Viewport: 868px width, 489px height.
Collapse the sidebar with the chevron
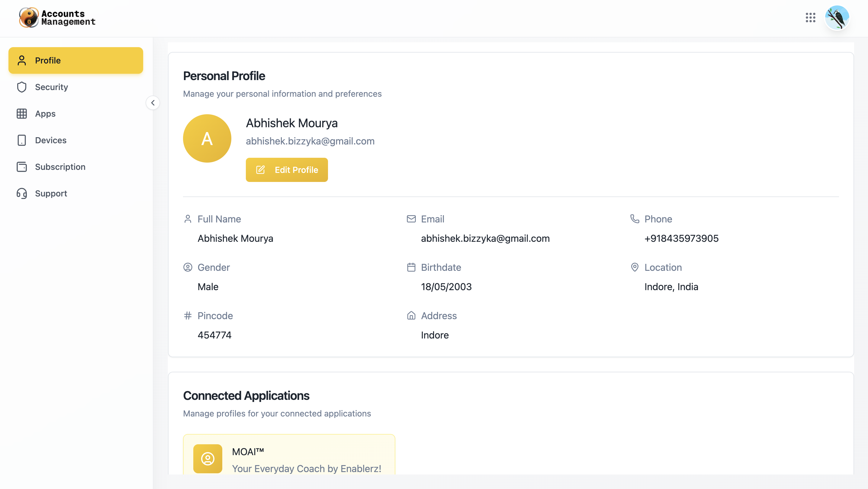pos(153,103)
